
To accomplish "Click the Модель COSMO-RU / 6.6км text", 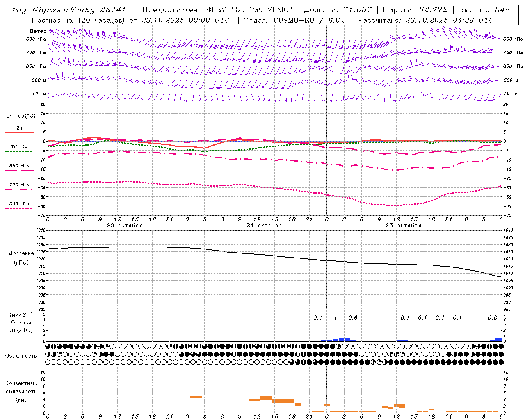I will (296, 20).
